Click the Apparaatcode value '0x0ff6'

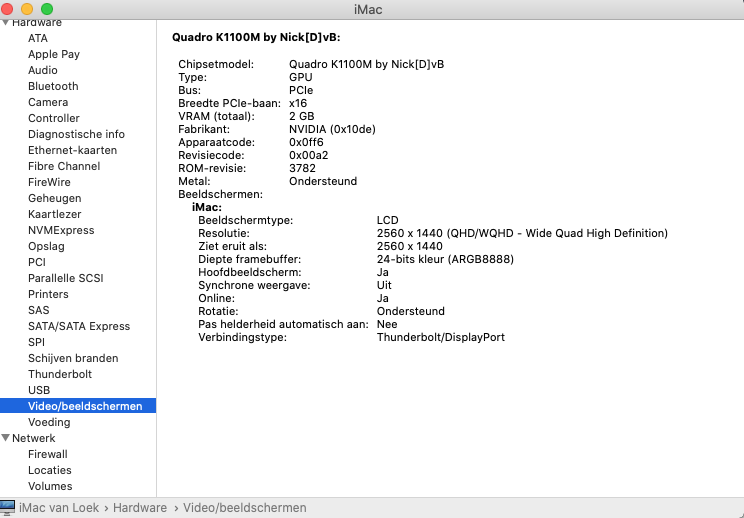click(306, 142)
